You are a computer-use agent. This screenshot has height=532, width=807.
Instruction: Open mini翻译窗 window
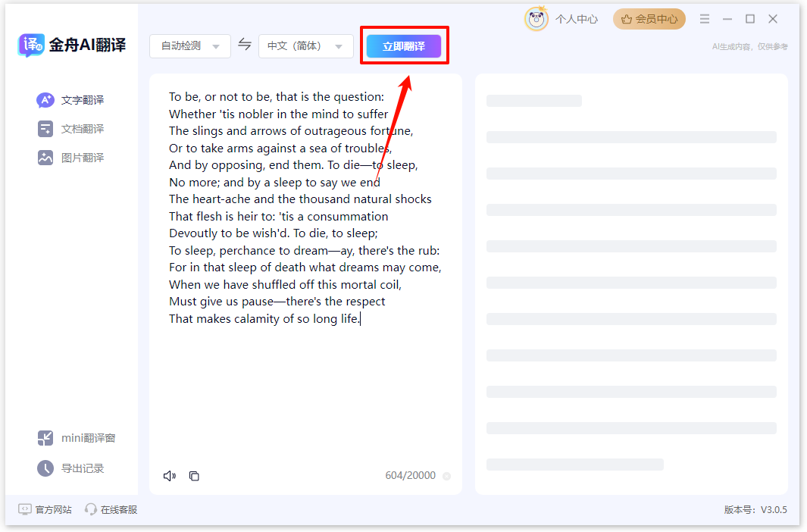coord(77,438)
